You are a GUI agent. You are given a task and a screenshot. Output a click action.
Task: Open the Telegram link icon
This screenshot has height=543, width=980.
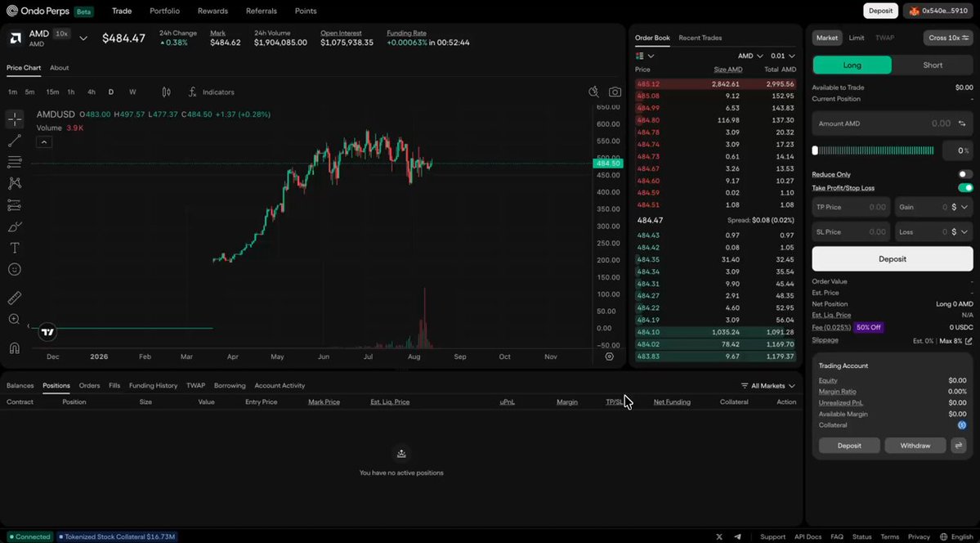737,536
